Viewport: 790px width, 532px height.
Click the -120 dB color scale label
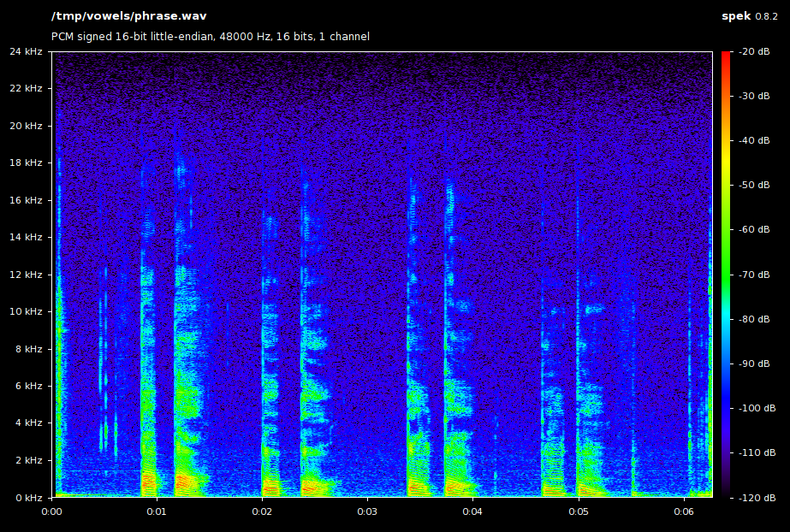click(x=752, y=497)
